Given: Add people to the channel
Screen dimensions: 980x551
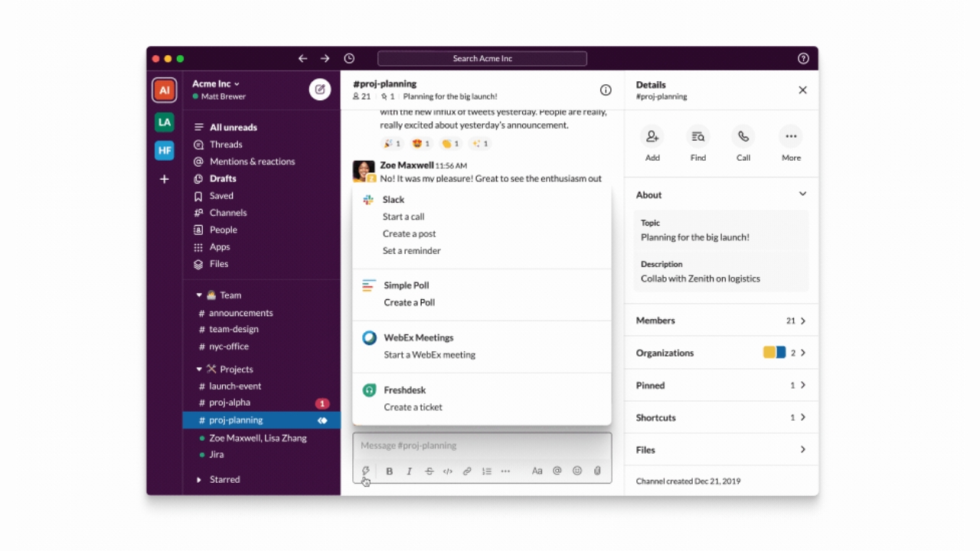Looking at the screenshot, I should point(652,144).
